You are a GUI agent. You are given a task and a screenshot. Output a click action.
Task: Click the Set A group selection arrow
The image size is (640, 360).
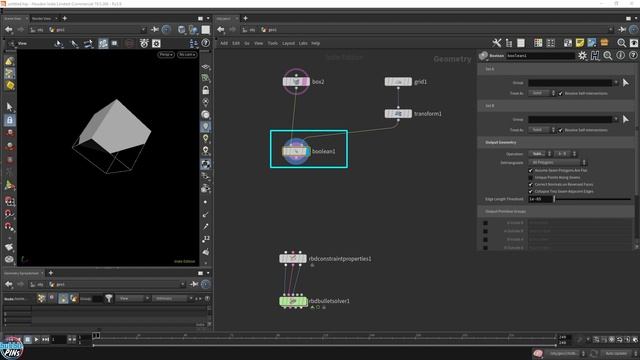(626, 83)
